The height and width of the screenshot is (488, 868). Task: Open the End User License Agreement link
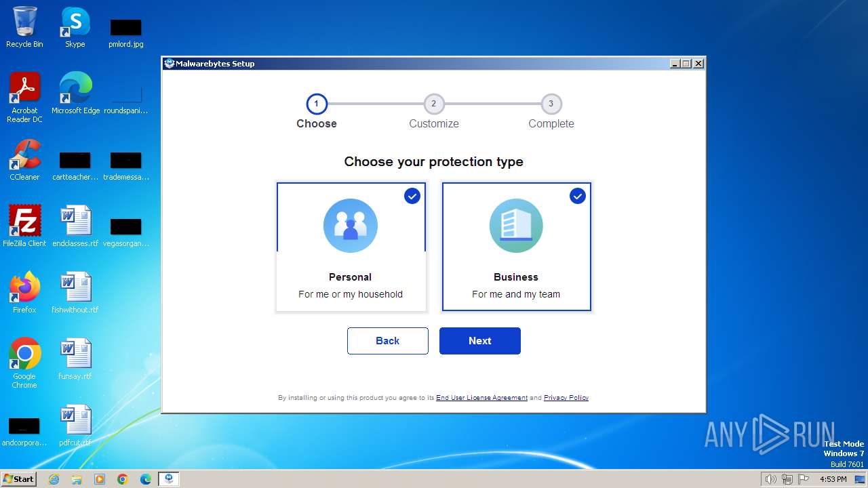tap(481, 398)
